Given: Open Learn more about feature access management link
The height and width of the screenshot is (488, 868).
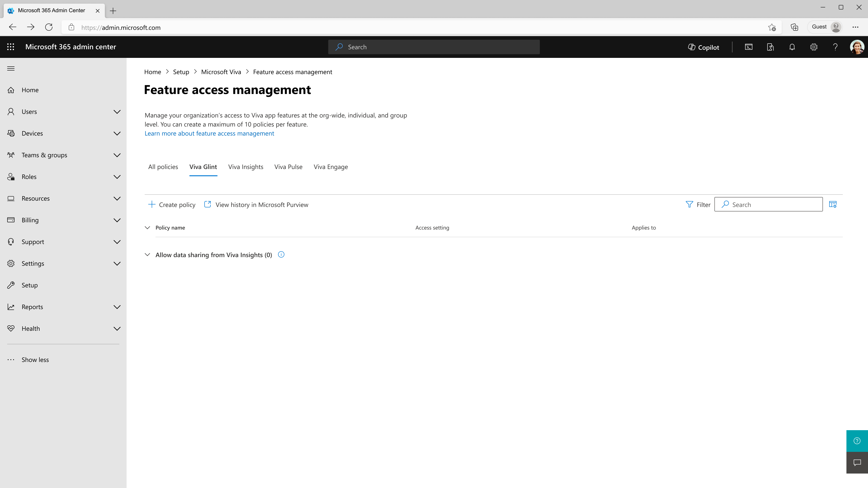Looking at the screenshot, I should point(209,133).
